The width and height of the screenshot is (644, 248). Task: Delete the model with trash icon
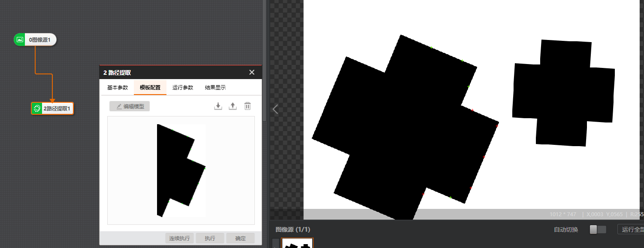[248, 106]
